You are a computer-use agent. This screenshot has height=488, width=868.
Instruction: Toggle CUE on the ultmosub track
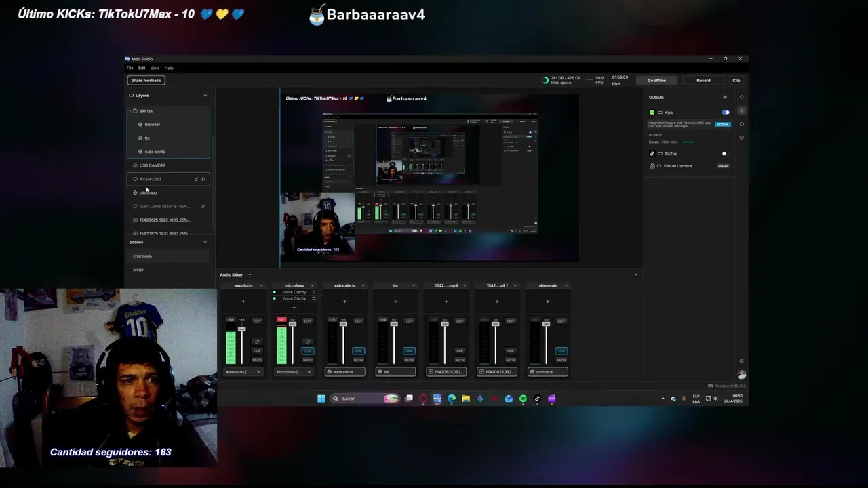coord(561,351)
